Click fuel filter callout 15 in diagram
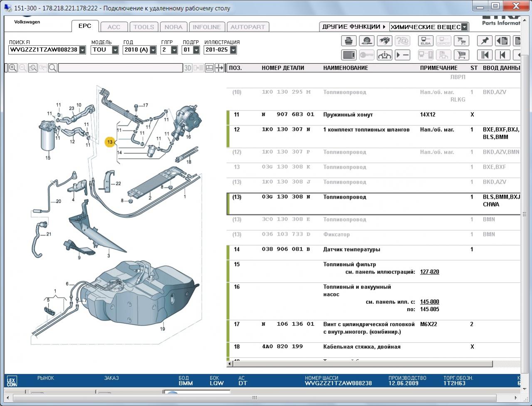The width and height of the screenshot is (532, 406). [48, 158]
